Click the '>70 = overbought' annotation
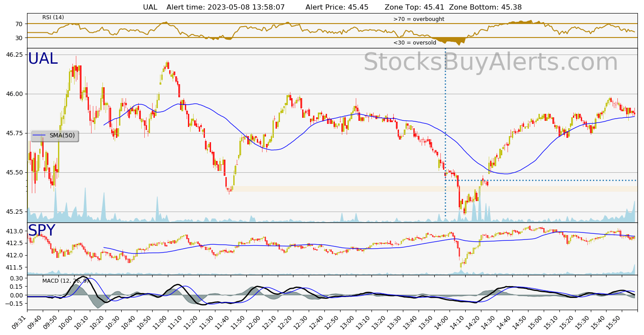 [x=419, y=19]
